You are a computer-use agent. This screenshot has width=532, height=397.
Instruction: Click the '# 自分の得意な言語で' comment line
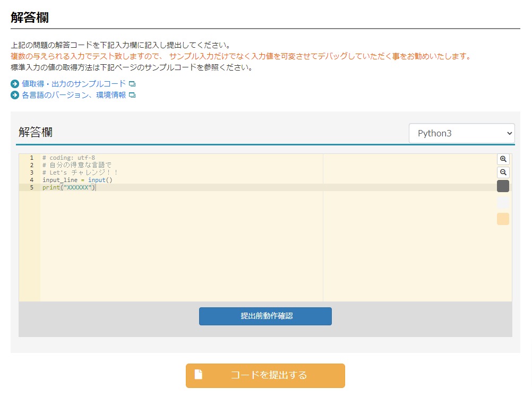click(x=76, y=165)
